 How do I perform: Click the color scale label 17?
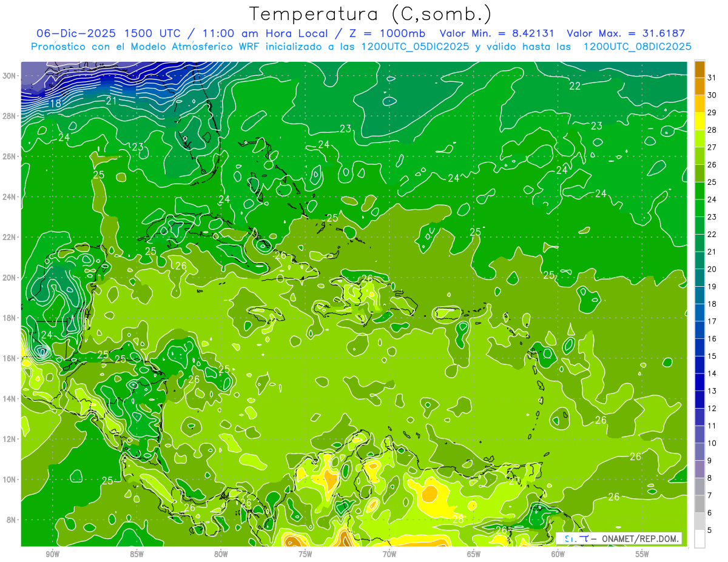[712, 321]
